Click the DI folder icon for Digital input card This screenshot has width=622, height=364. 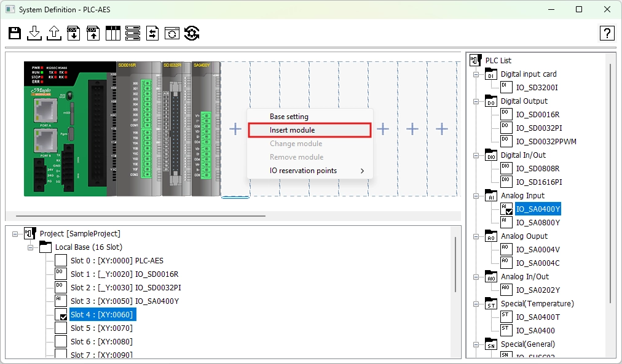490,74
